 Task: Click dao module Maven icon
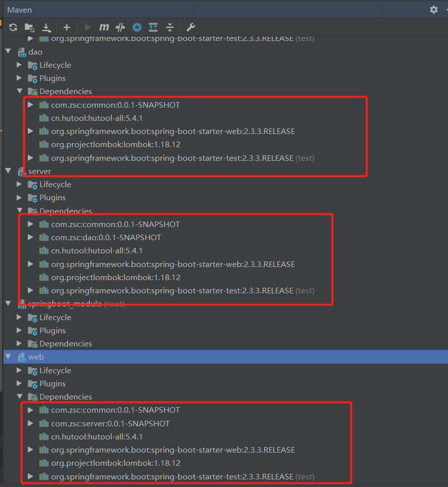coord(22,52)
